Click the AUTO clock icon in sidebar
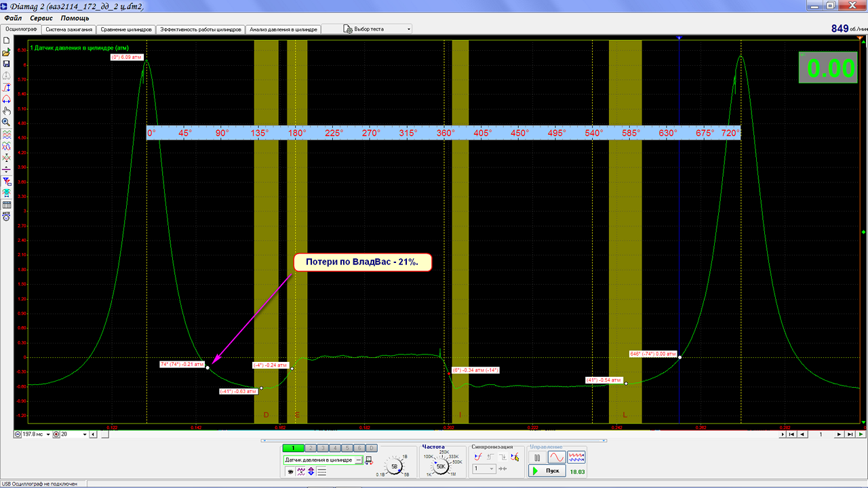This screenshot has width=868, height=488. click(x=6, y=216)
